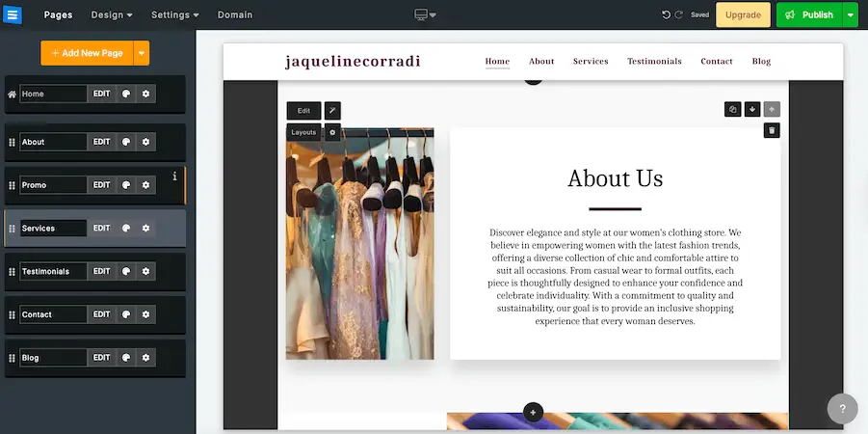This screenshot has width=868, height=434.
Task: Click the duplicate section icon
Action: click(732, 109)
